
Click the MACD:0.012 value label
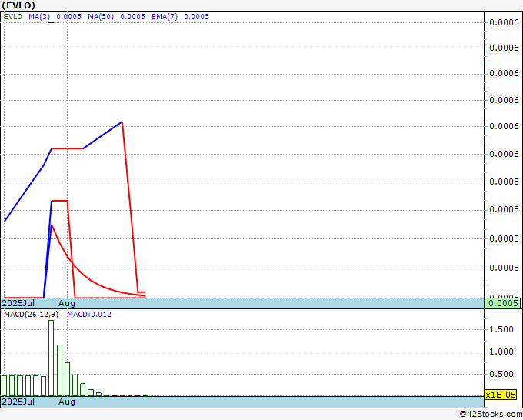click(x=89, y=315)
